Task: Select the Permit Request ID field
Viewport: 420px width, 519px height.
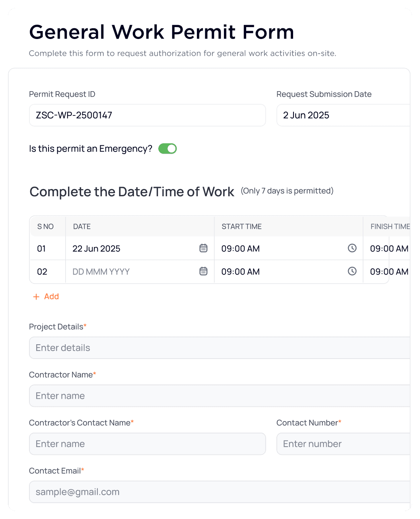Action: pyautogui.click(x=147, y=115)
